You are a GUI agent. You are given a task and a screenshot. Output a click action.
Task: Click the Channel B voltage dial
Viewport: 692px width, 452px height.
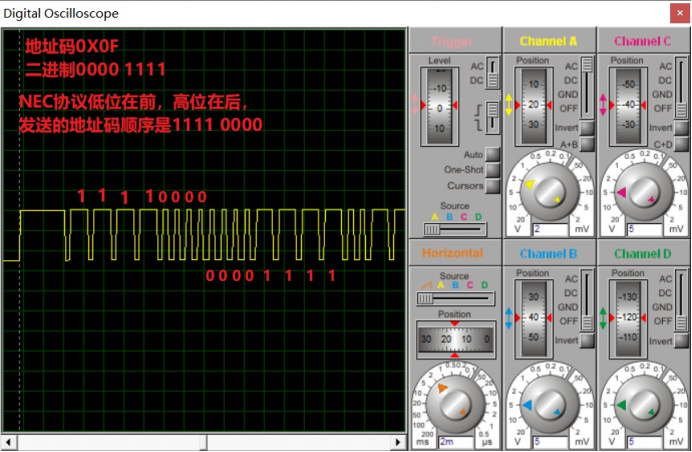(549, 403)
